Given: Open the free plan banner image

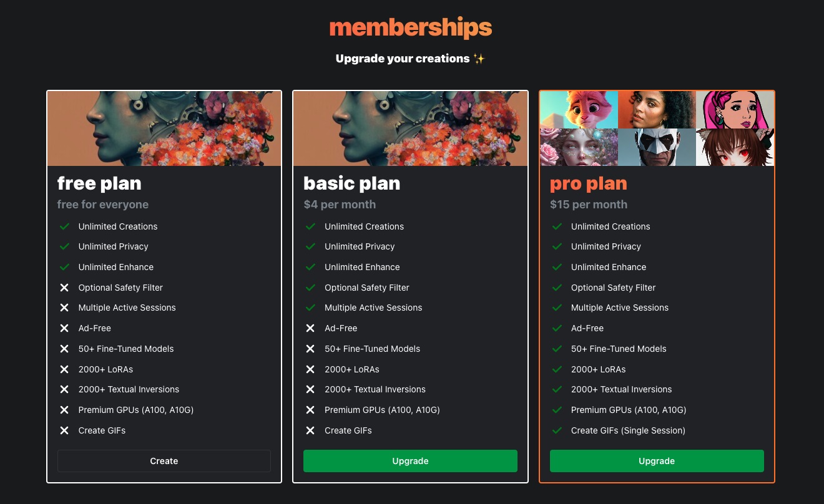Looking at the screenshot, I should click(x=164, y=128).
